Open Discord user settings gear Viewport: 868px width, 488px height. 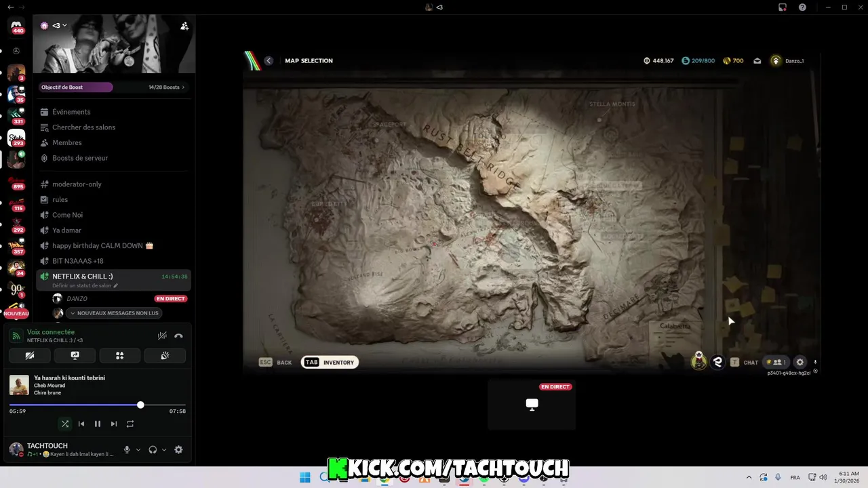tap(178, 449)
